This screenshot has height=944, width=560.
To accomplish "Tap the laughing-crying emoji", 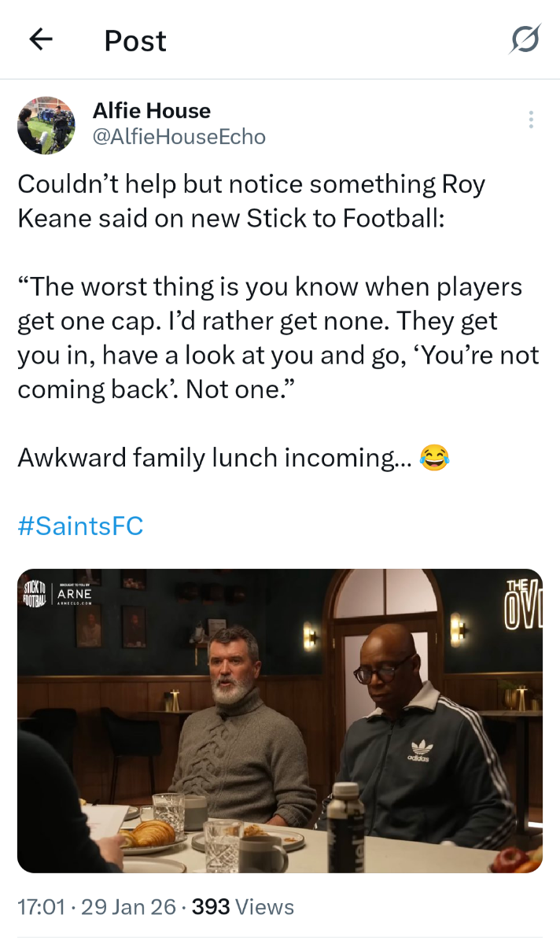I will point(434,457).
